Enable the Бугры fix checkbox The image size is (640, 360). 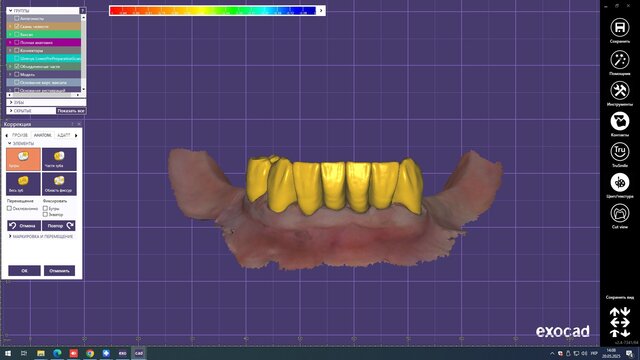(45, 208)
